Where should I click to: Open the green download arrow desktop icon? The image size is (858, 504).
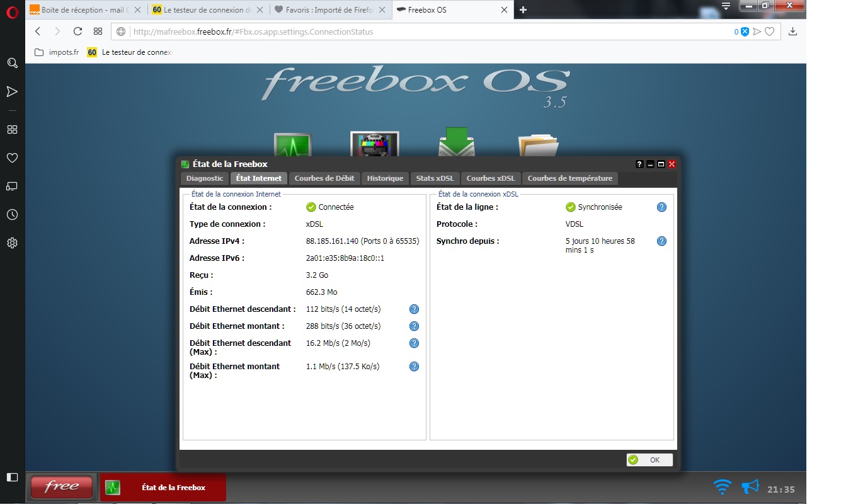pos(456,142)
